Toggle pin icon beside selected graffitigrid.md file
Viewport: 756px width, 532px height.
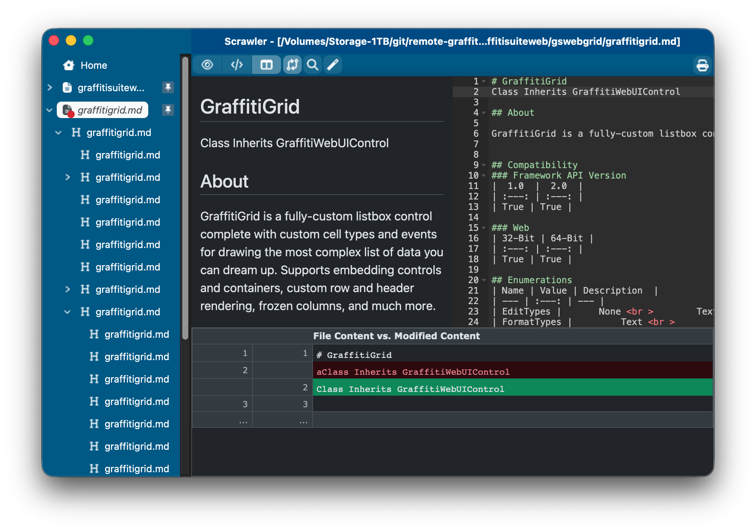[x=168, y=110]
